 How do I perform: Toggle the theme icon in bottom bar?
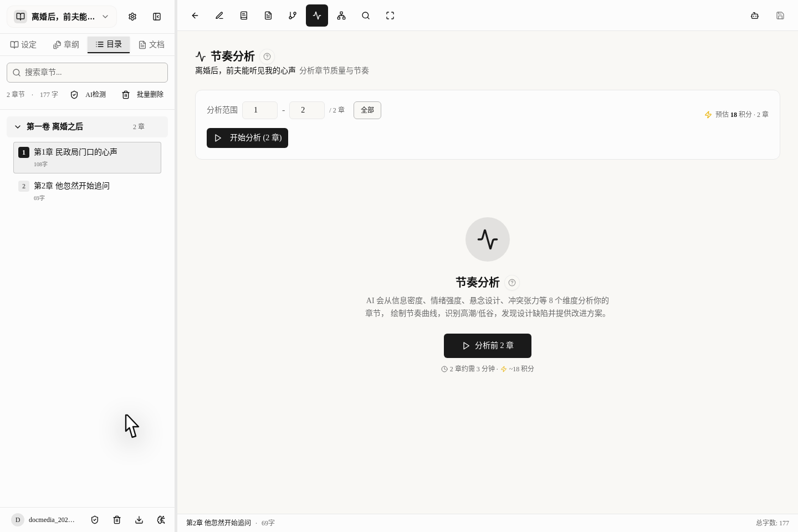(161, 520)
